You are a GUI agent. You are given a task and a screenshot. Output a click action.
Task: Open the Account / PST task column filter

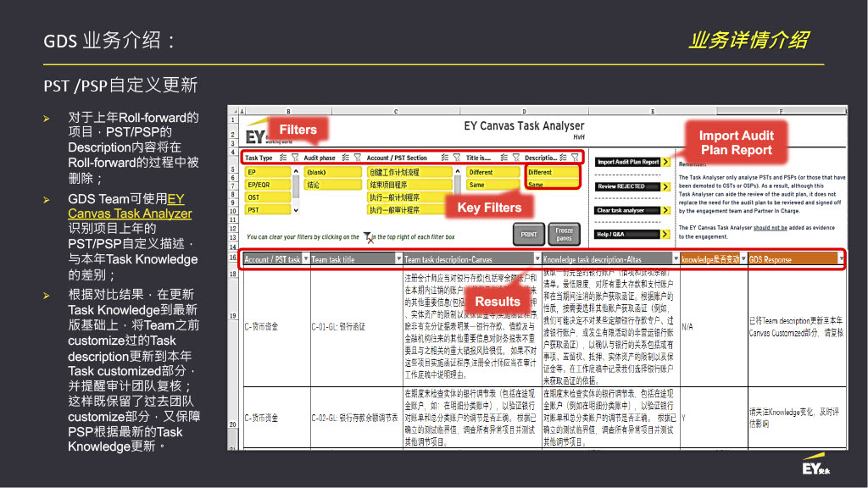coord(305,259)
